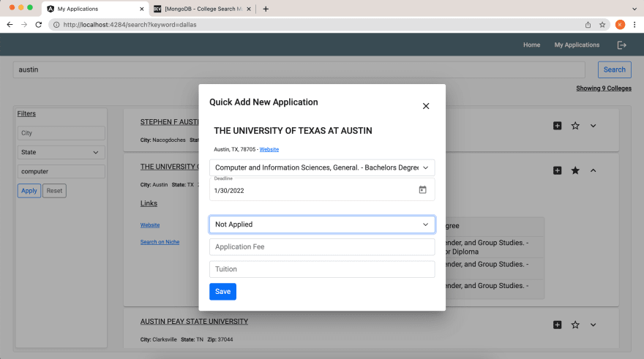Bookmark this page with star icon

click(602, 25)
